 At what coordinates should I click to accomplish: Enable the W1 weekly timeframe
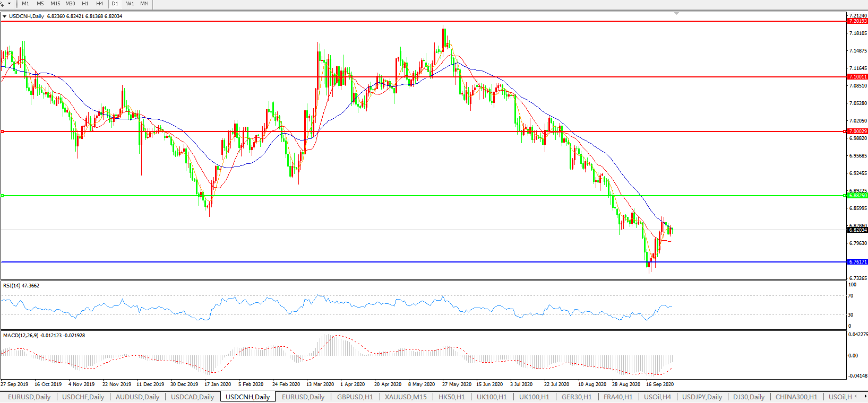(x=130, y=4)
